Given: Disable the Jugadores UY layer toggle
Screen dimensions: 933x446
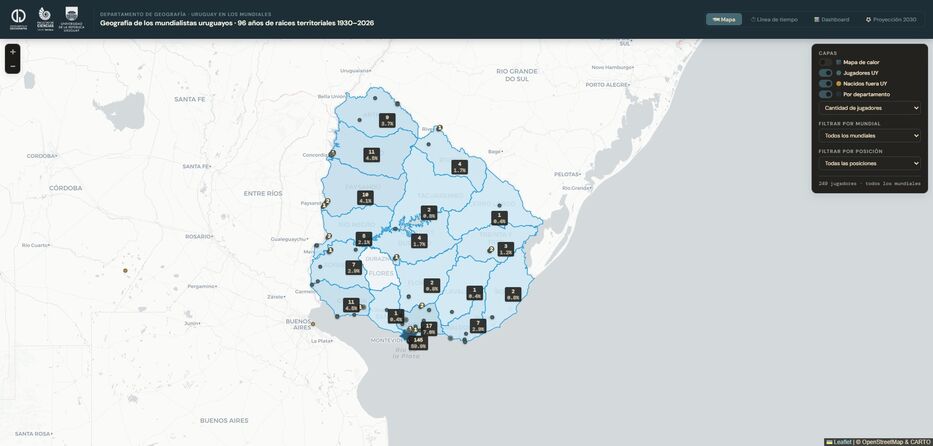Looking at the screenshot, I should pos(825,73).
